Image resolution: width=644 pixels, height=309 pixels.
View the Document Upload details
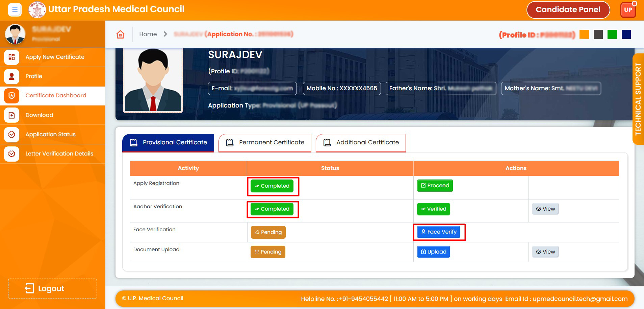545,252
